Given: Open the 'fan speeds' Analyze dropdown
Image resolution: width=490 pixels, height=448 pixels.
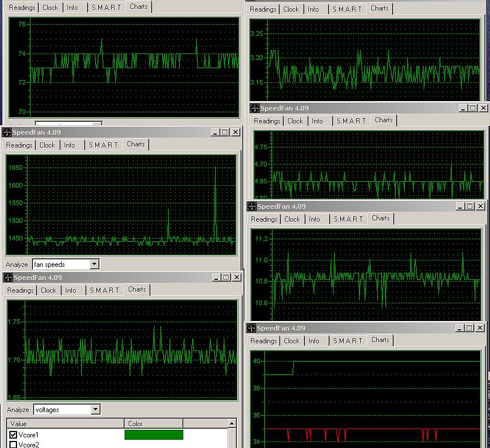Looking at the screenshot, I should tap(95, 265).
